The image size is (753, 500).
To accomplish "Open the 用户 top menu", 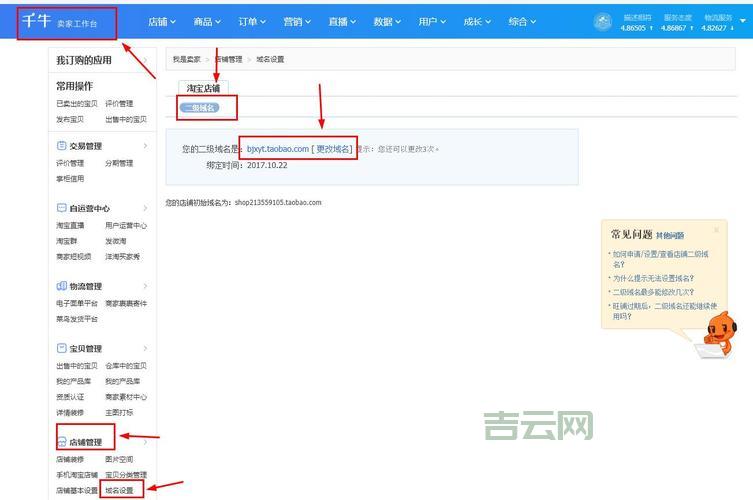I will pyautogui.click(x=432, y=22).
